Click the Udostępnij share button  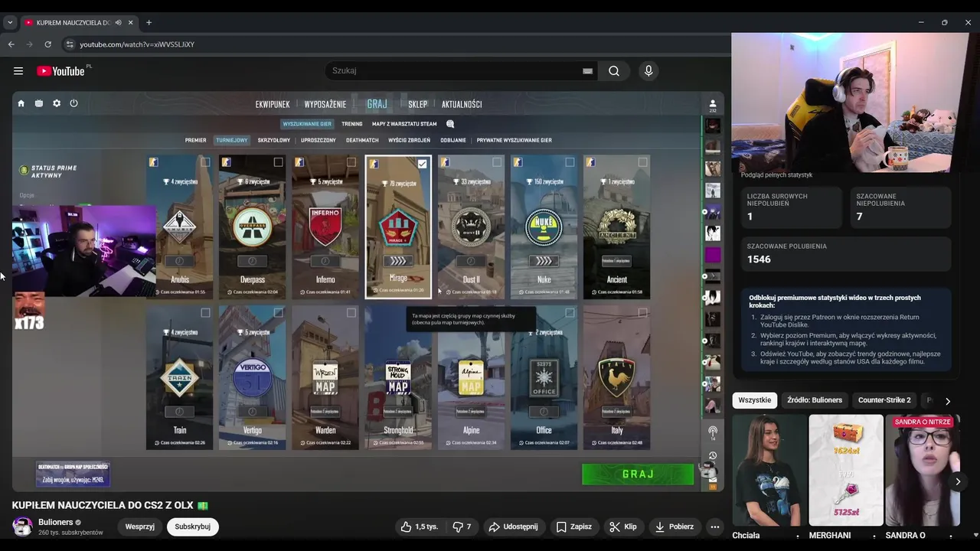click(513, 527)
